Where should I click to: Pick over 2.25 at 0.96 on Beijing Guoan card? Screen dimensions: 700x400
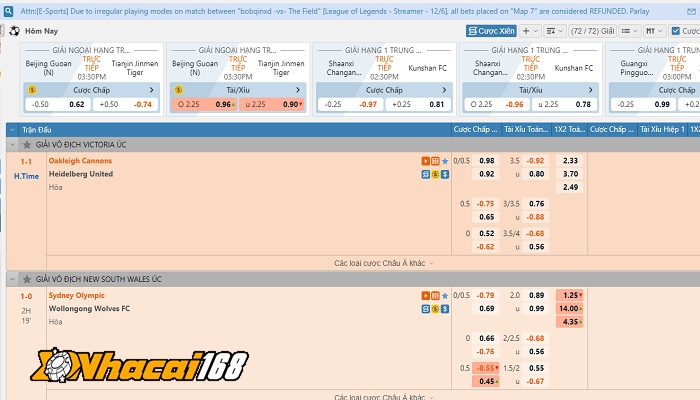click(x=205, y=104)
